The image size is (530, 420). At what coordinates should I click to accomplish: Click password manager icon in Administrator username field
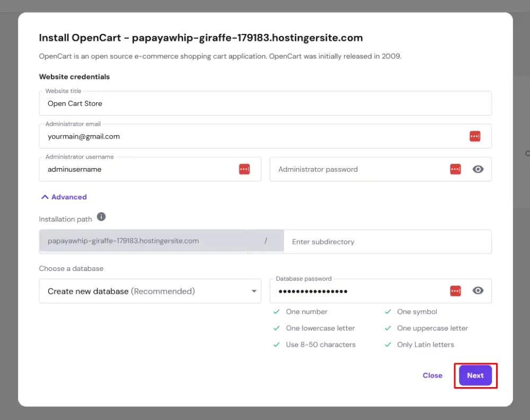244,169
